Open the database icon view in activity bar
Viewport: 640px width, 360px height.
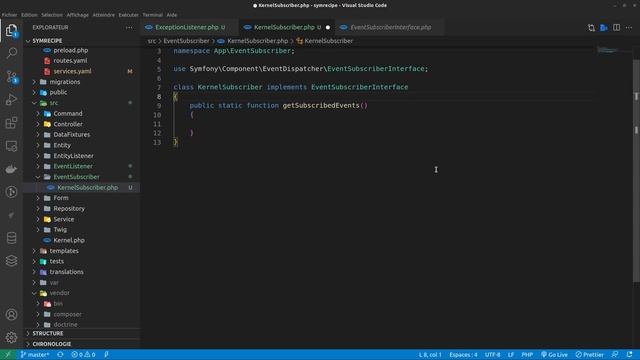11,238
